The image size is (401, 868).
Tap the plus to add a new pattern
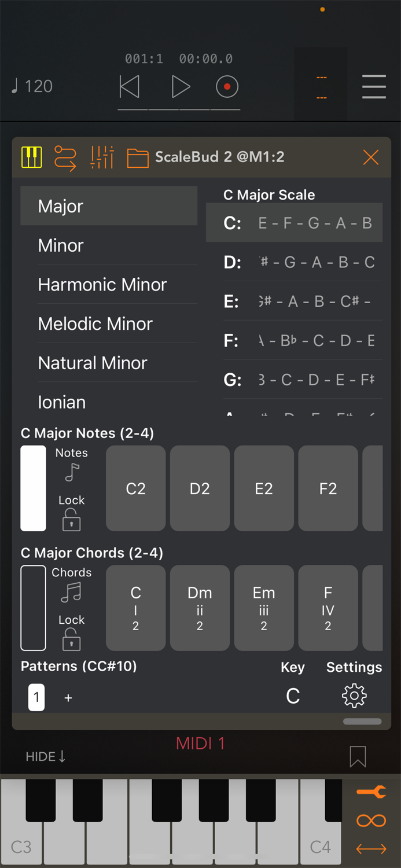(x=68, y=698)
